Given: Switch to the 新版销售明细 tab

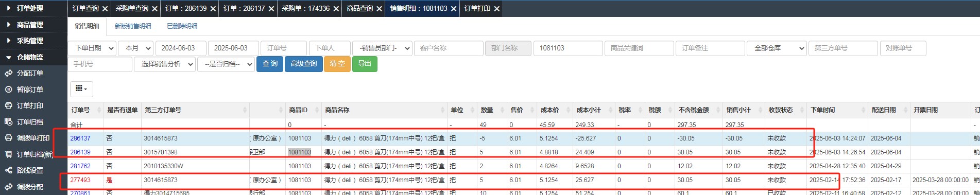Looking at the screenshot, I should click(133, 26).
